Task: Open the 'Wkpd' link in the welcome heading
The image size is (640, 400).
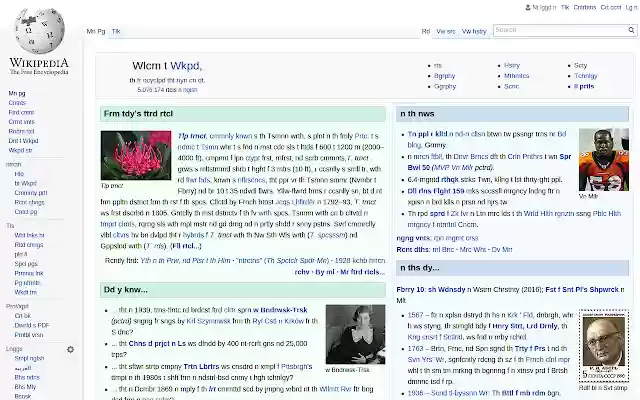Action: pos(186,66)
